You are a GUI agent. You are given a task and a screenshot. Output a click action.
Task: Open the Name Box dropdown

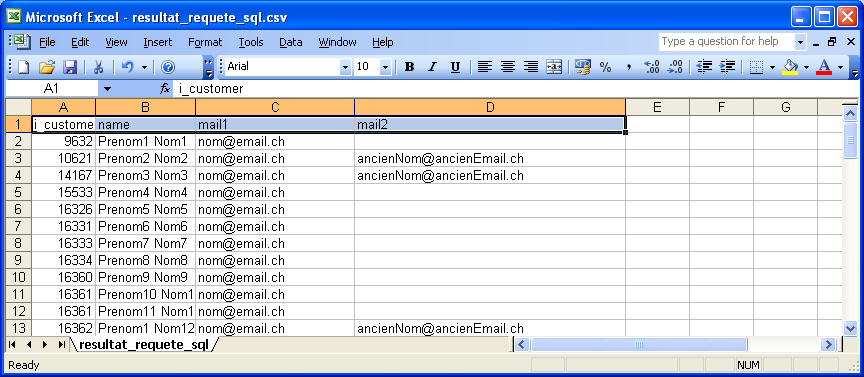pos(107,89)
